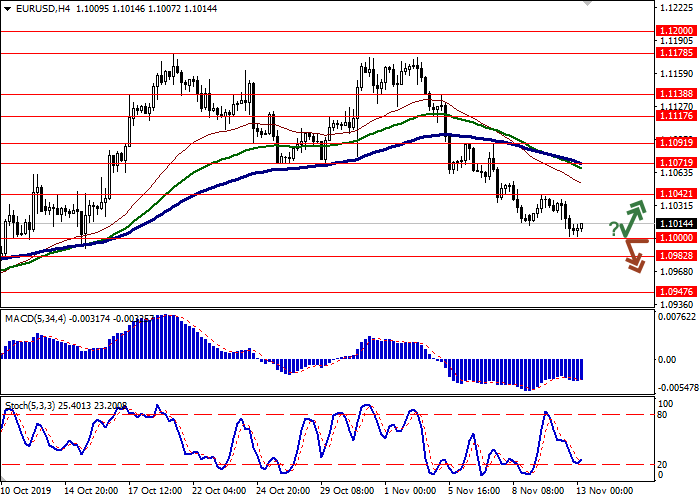
Task: Select the 1.12000 resistance level label
Action: tap(674, 32)
